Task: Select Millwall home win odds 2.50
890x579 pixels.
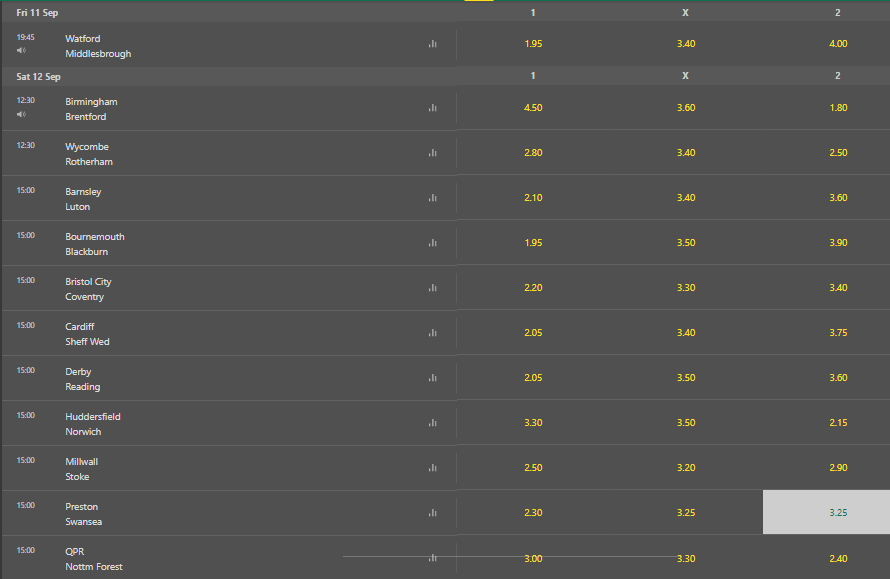Action: [x=533, y=468]
